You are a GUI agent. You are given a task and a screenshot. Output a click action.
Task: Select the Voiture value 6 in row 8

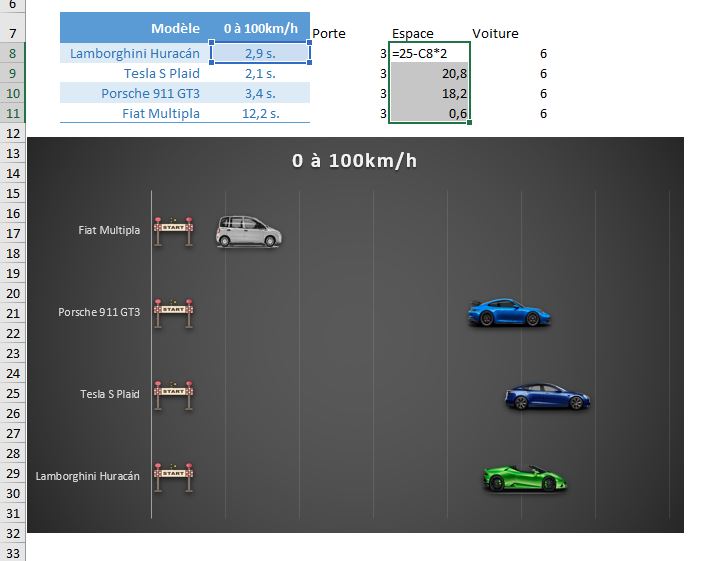click(x=509, y=53)
